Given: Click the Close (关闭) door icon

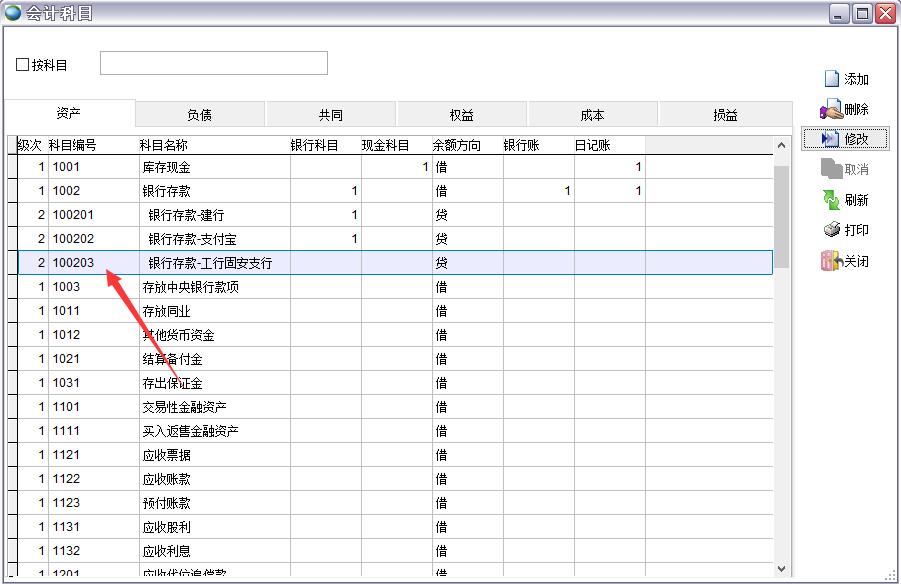Looking at the screenshot, I should click(x=831, y=261).
